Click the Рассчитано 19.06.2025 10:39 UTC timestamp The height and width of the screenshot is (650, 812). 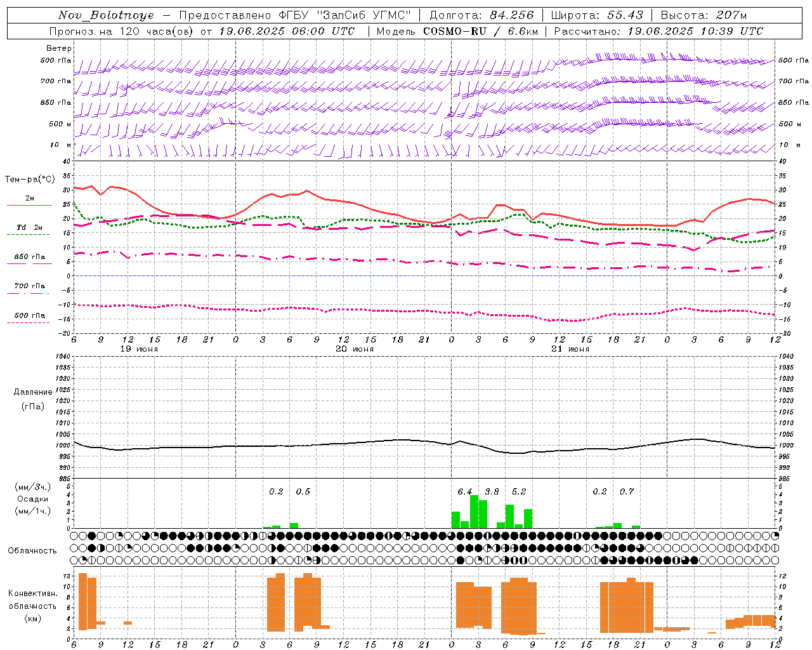click(x=658, y=31)
